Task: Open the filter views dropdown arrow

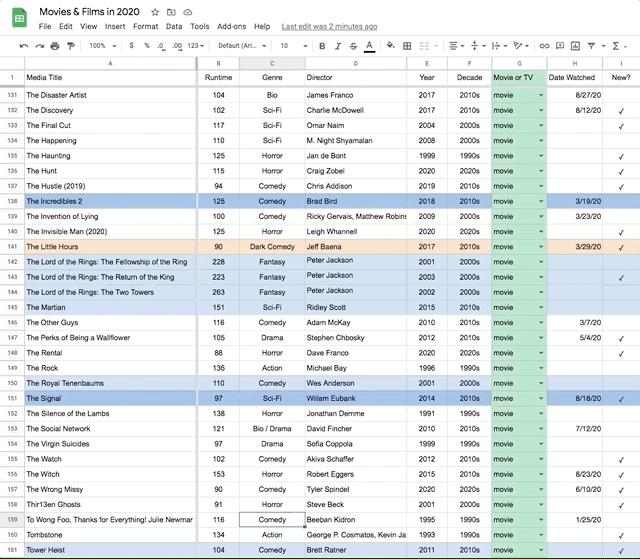Action: (x=603, y=46)
